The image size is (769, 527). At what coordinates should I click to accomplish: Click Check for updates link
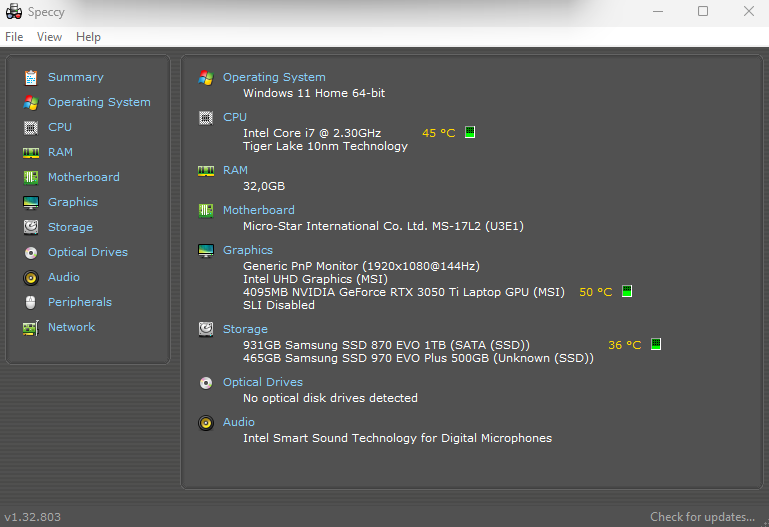click(702, 517)
